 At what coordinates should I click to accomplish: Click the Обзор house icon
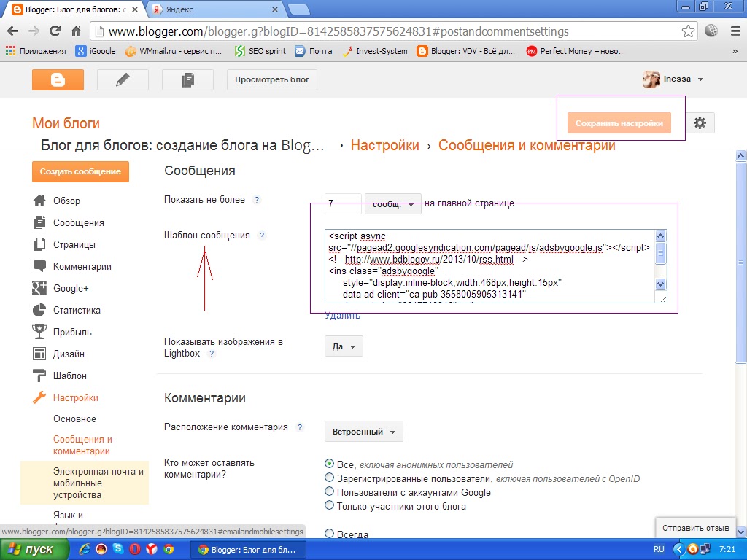tap(39, 201)
